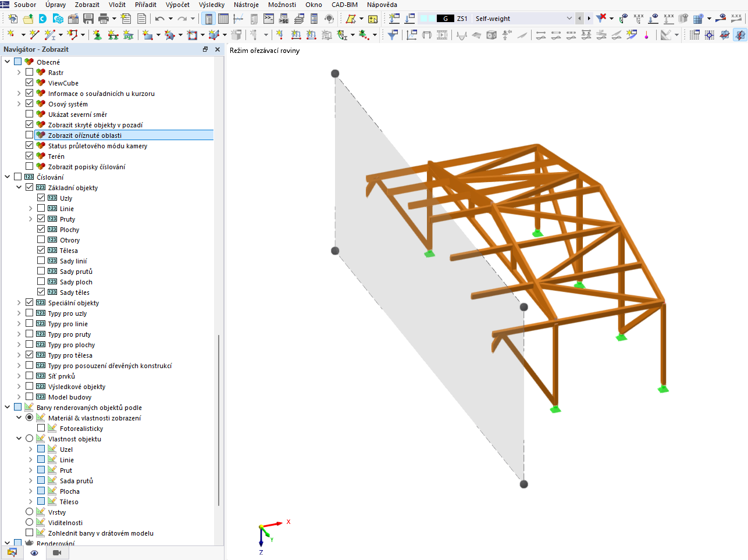Screen dimensions: 748x560
Task: Uncheck the ViewCube checkbox
Action: [29, 83]
